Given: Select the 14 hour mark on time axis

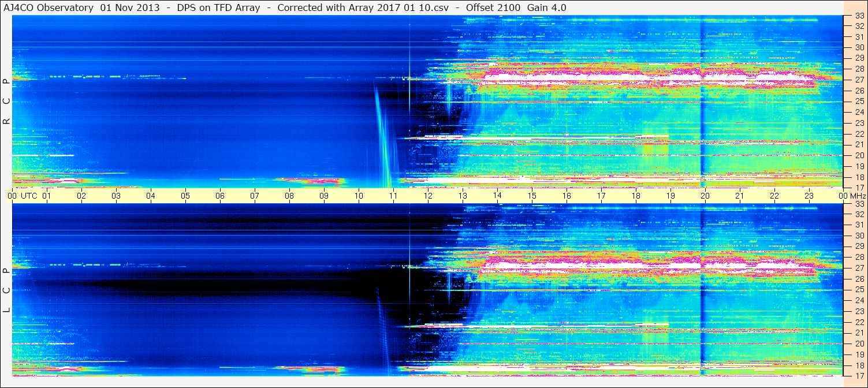Looking at the screenshot, I should pyautogui.click(x=497, y=196).
